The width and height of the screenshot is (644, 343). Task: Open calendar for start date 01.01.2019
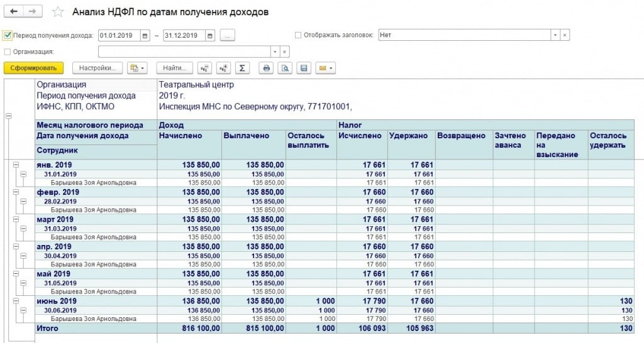pyautogui.click(x=145, y=35)
